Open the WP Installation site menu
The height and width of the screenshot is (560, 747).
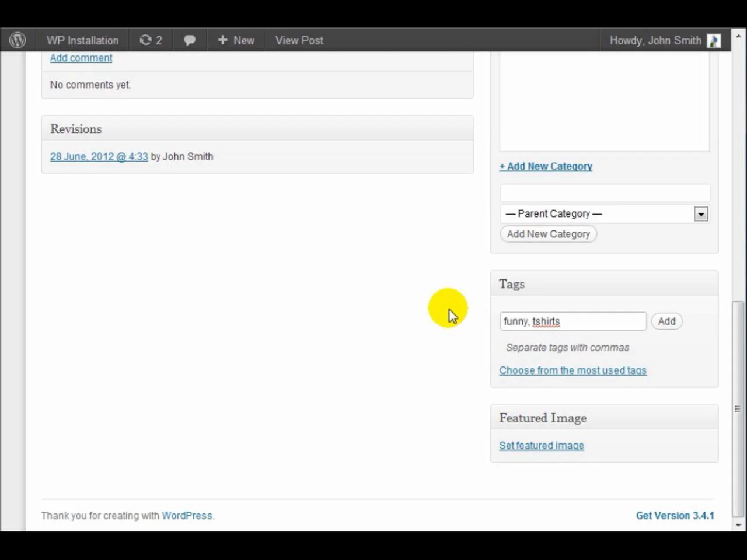tap(82, 40)
